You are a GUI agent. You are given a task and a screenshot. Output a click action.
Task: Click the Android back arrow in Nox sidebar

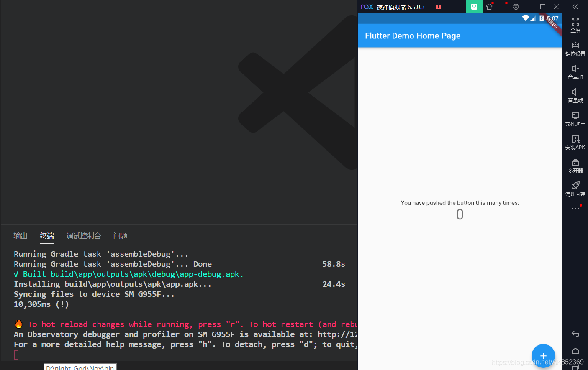pos(575,334)
